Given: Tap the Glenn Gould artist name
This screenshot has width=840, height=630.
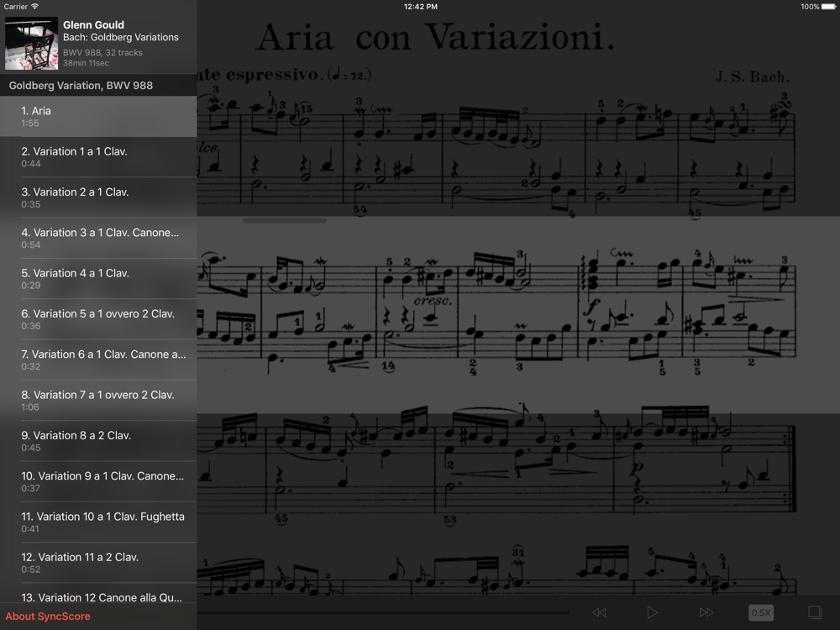Looking at the screenshot, I should [x=93, y=24].
